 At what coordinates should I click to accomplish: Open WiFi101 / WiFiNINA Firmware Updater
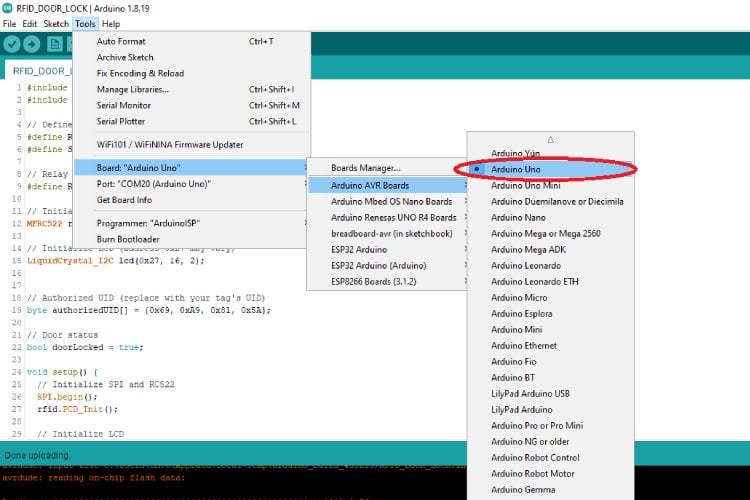(x=192, y=144)
